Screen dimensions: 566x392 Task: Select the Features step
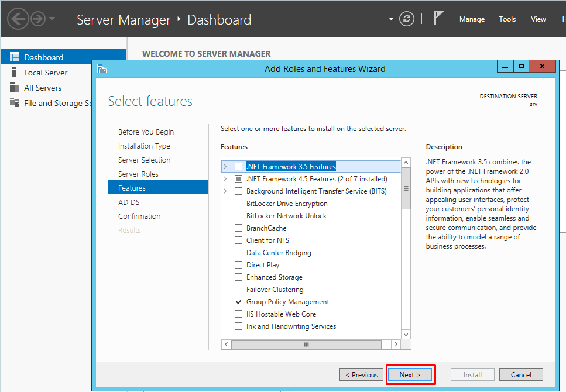158,188
